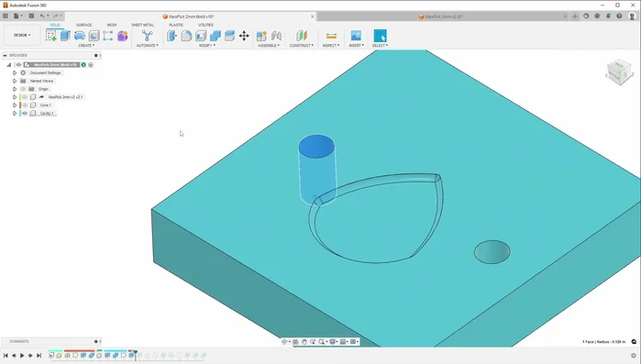Select the Measure tool icon
Screen dimensions: 641x364
click(x=331, y=36)
